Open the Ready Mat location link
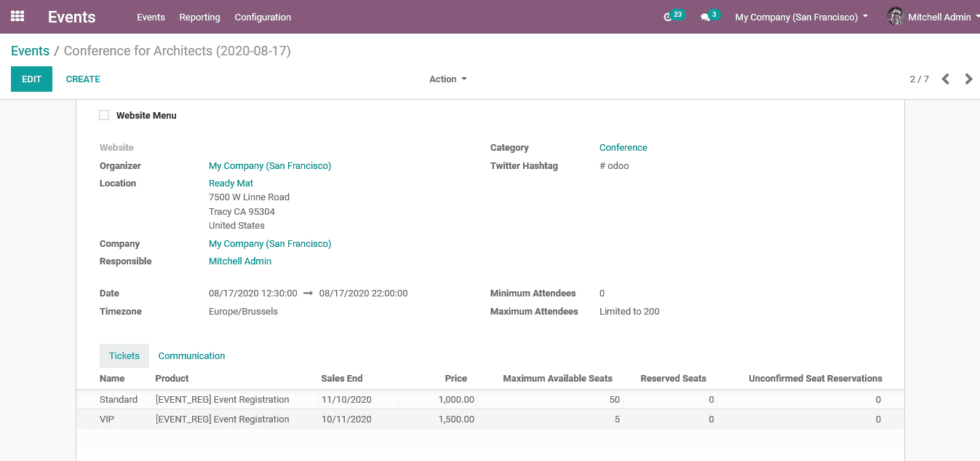 [231, 184]
